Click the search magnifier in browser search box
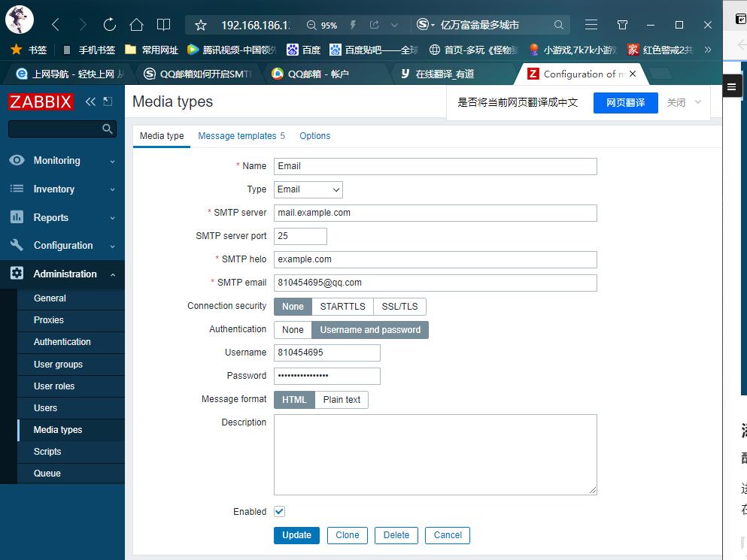This screenshot has width=747, height=560. 558,25
